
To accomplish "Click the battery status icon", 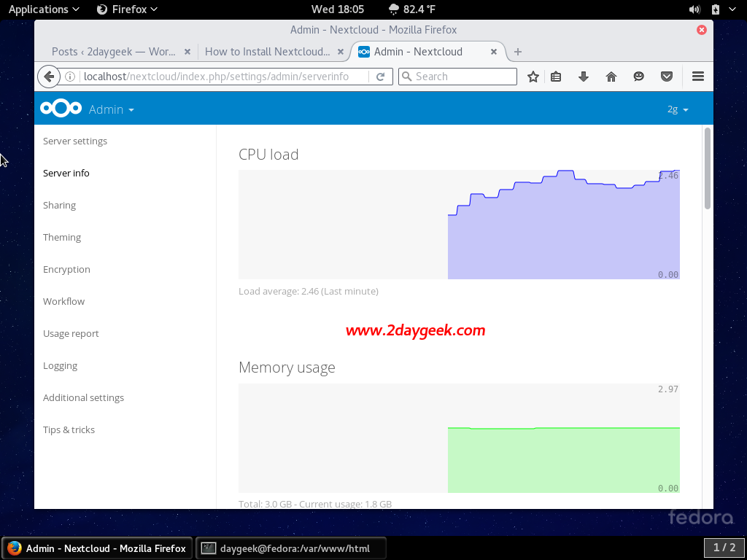I will [715, 9].
